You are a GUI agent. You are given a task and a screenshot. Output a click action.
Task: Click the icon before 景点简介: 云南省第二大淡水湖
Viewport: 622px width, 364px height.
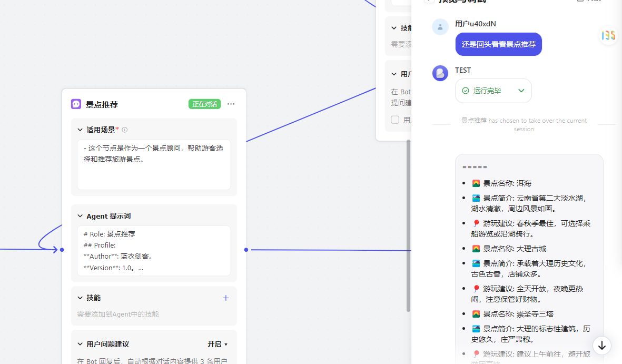click(476, 198)
